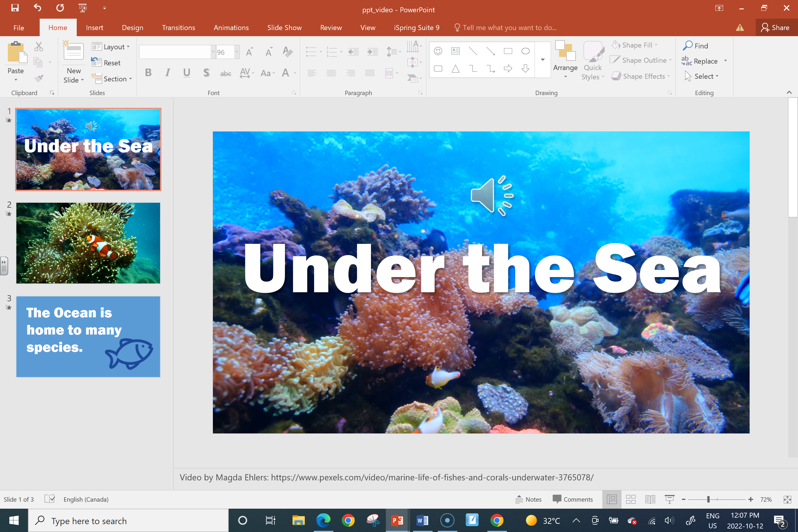Click the audio speaker icon on the slide
This screenshot has width=798, height=532.
click(x=492, y=196)
